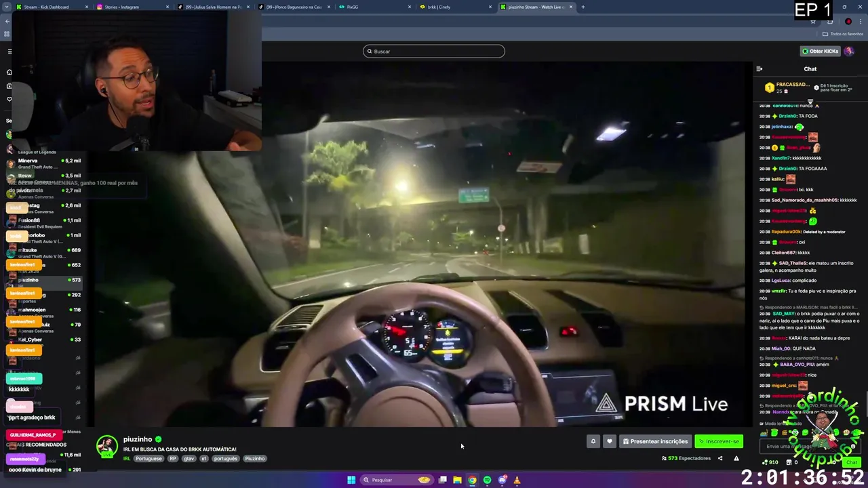Open Discord from taskbar

pos(502,480)
